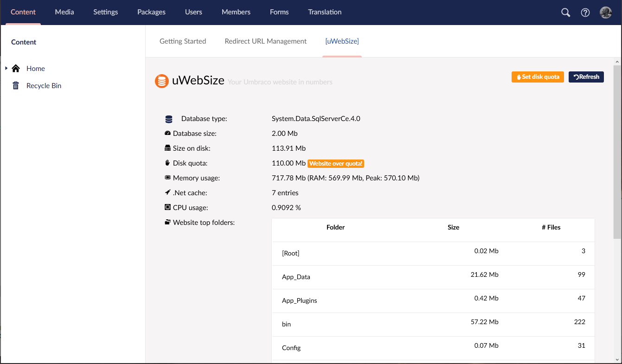Click the 0.07 Mb Config size
622x364 pixels.
486,345
